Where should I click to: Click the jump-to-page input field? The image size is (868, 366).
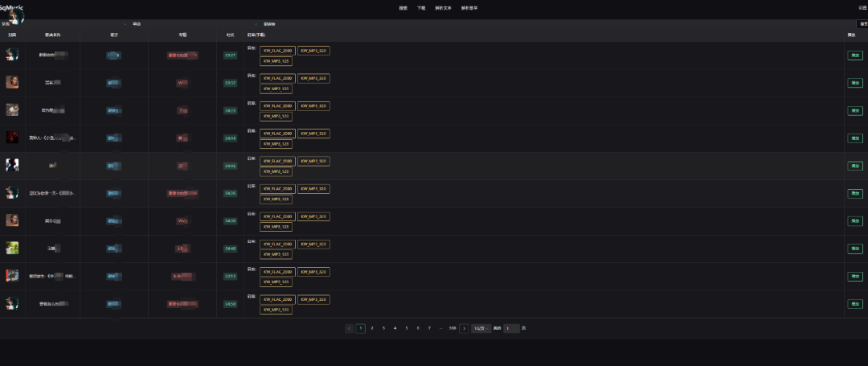(x=511, y=328)
